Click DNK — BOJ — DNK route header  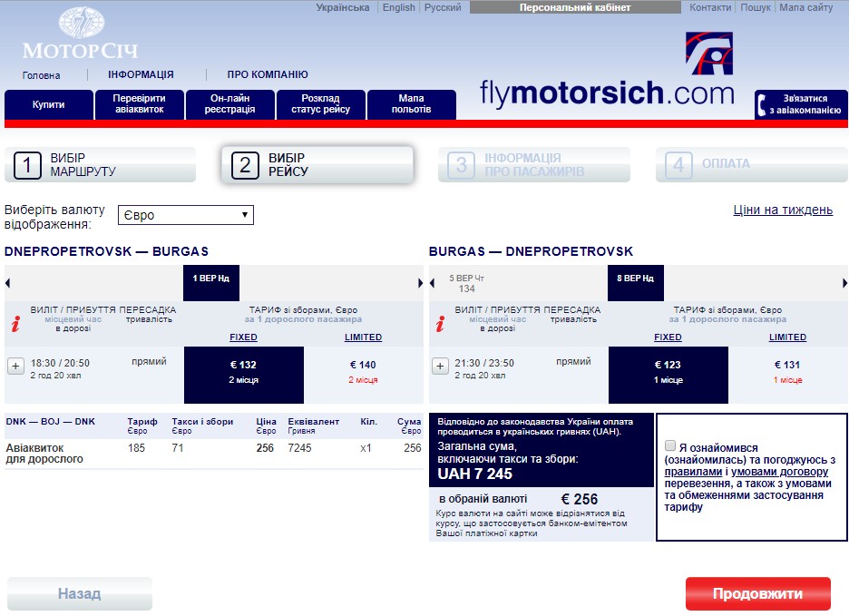[x=51, y=422]
